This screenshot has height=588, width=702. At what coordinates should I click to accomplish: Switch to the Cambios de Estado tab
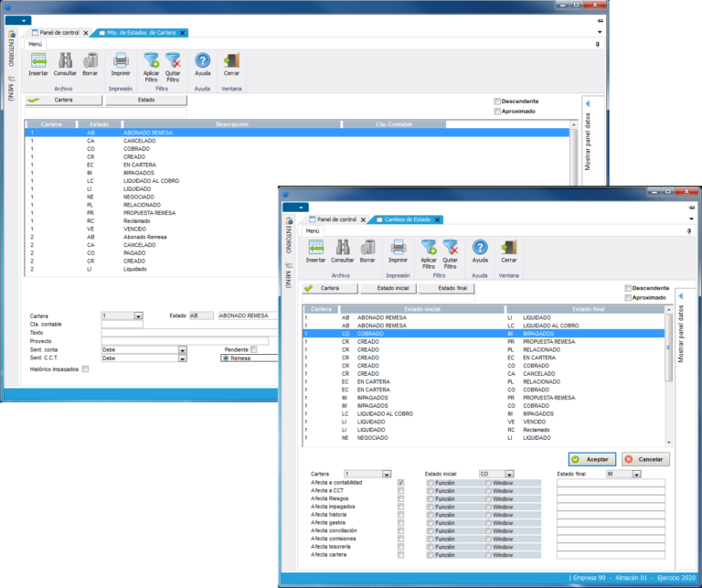tap(408, 220)
